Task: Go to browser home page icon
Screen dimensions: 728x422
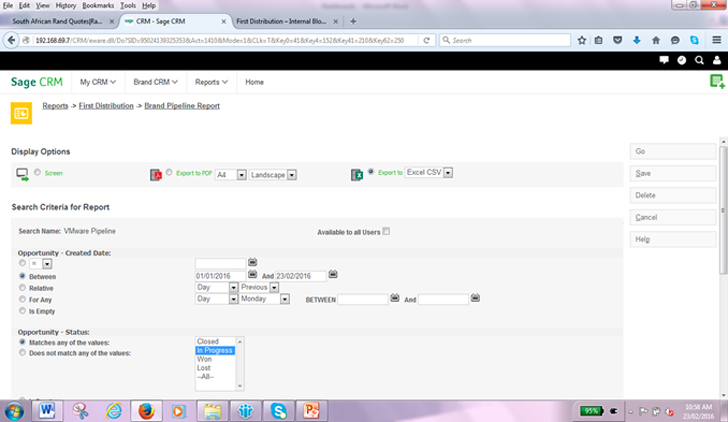Action: [656, 40]
